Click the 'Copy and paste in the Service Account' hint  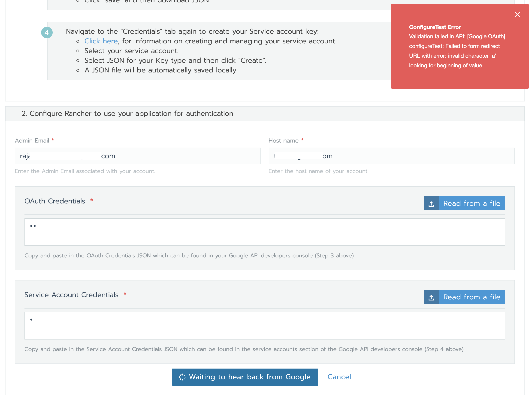coord(244,349)
